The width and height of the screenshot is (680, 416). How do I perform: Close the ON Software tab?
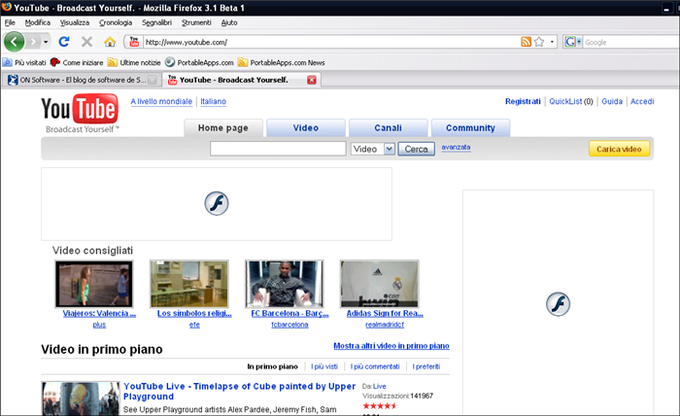point(152,80)
